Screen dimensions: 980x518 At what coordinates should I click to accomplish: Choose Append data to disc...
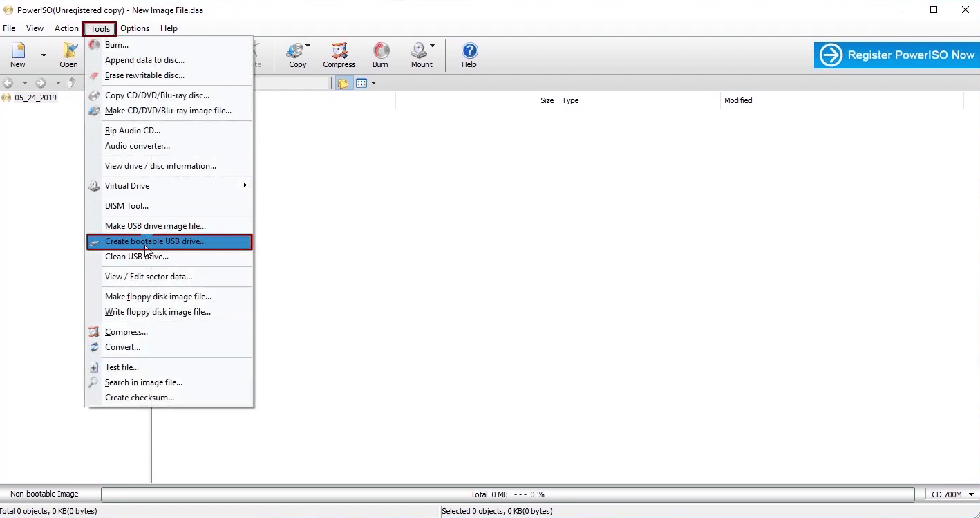pyautogui.click(x=169, y=60)
